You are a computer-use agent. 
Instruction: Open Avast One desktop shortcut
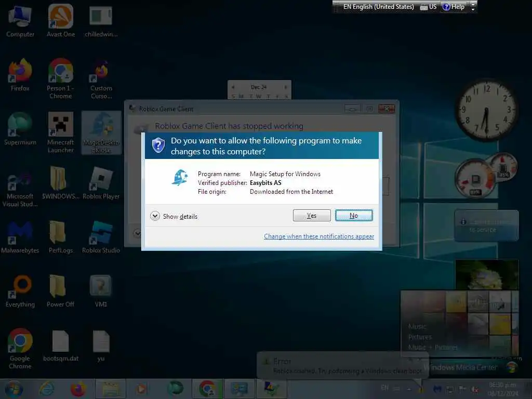tap(61, 21)
